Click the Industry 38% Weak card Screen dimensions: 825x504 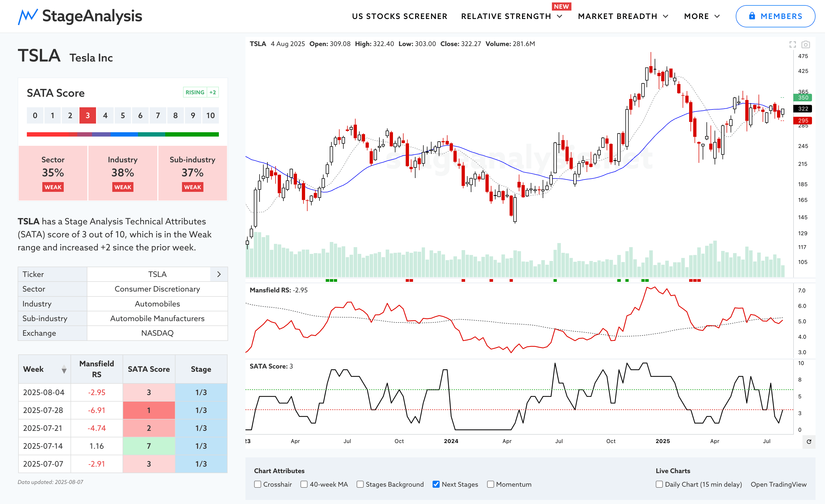(123, 173)
